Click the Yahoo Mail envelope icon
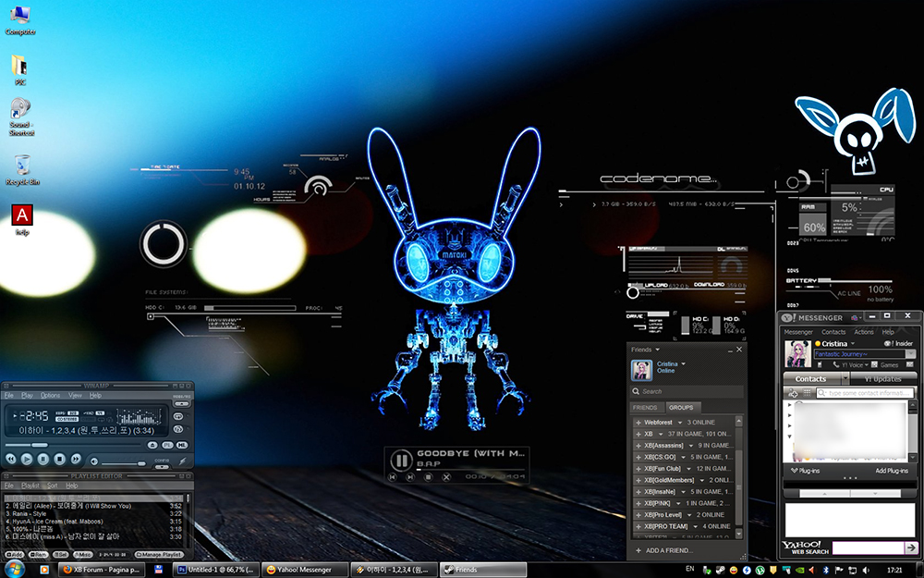This screenshot has height=578, width=924. pos(909,364)
